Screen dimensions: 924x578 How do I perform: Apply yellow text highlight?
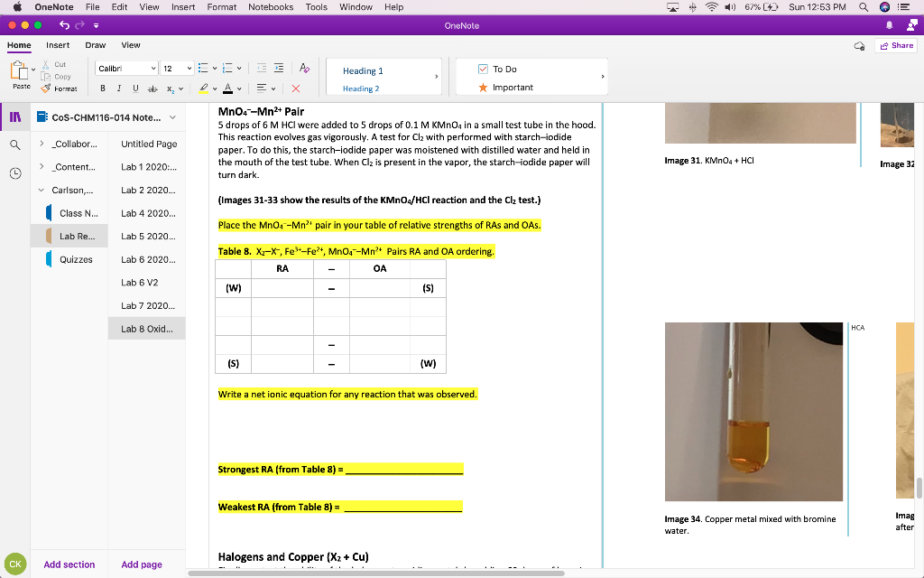click(203, 89)
